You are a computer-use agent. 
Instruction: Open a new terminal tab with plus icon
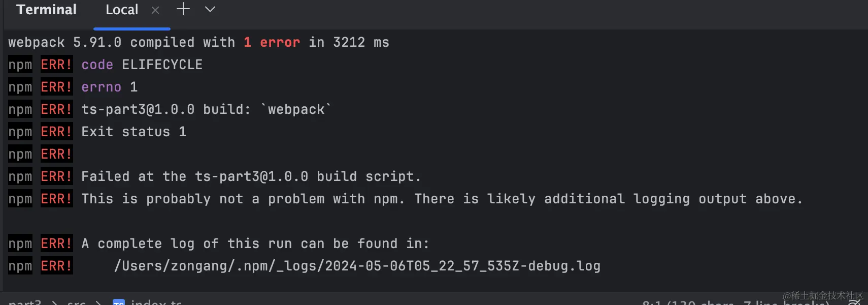(x=183, y=9)
